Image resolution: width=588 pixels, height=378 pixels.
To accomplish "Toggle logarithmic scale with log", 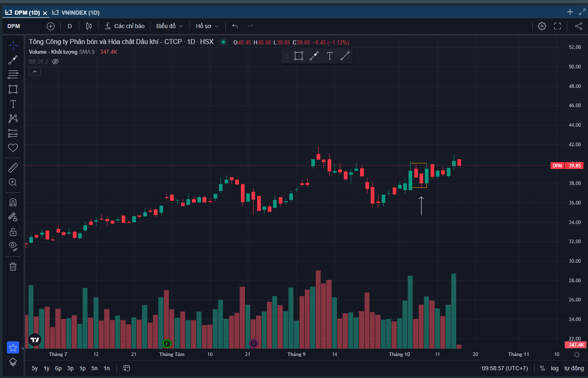I will [555, 368].
